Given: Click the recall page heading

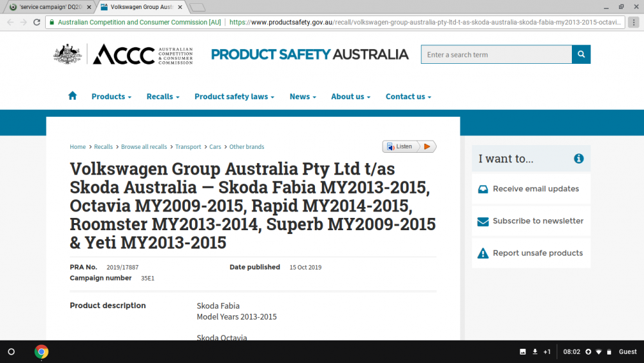Looking at the screenshot, I should point(252,206).
